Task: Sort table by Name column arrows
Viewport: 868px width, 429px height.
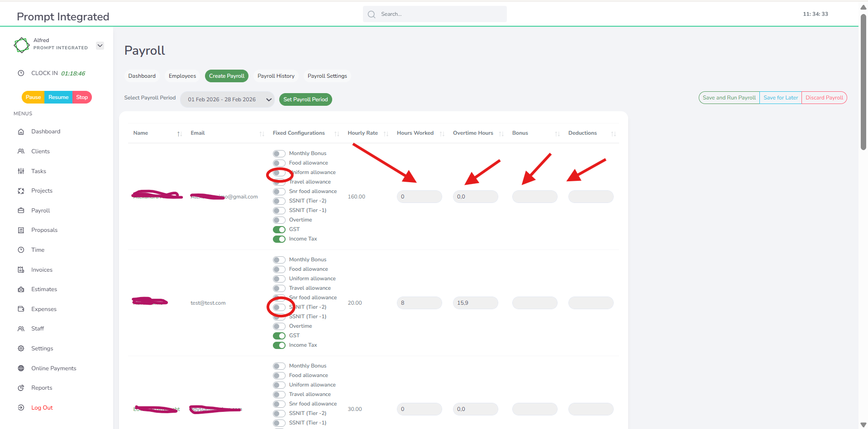Action: point(179,134)
